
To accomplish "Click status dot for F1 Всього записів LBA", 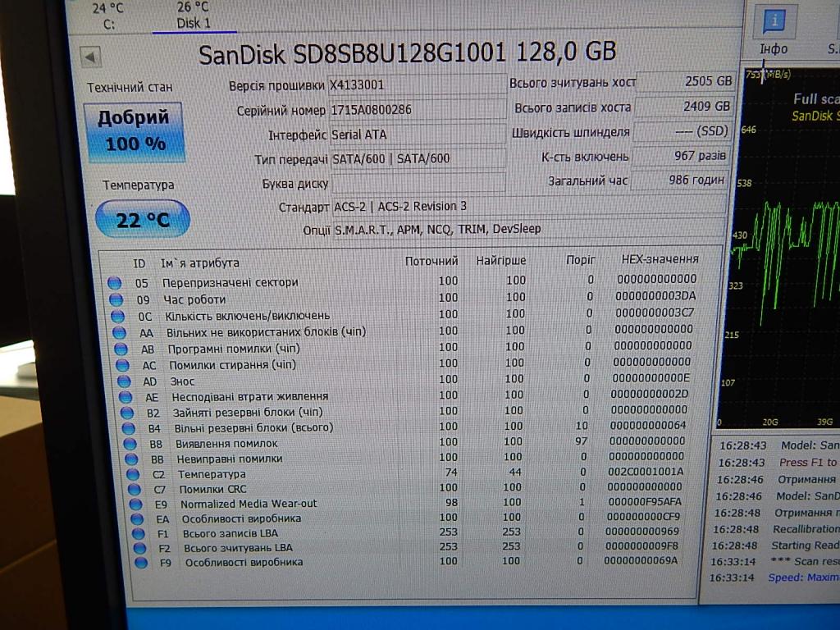I will (139, 533).
